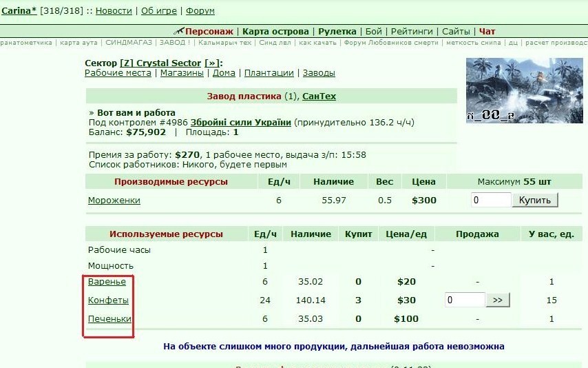Open the меткость снипа bookmark
The height and width of the screenshot is (368, 588).
coord(474,43)
